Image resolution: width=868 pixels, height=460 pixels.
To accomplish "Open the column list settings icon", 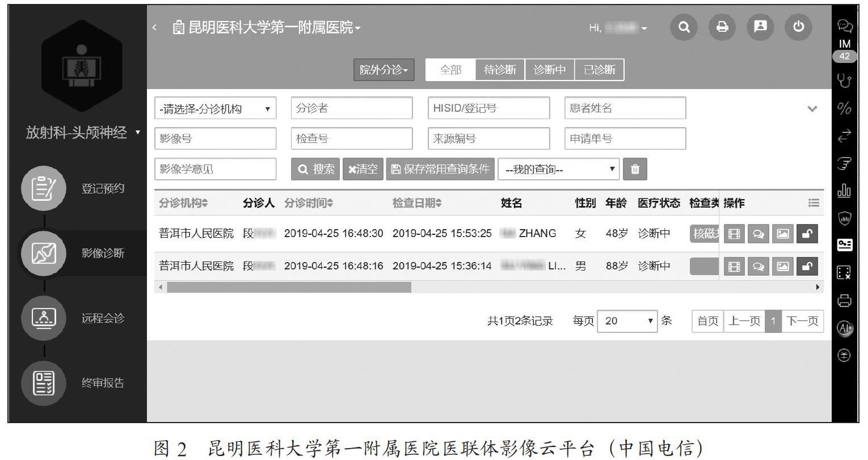I will [x=814, y=203].
